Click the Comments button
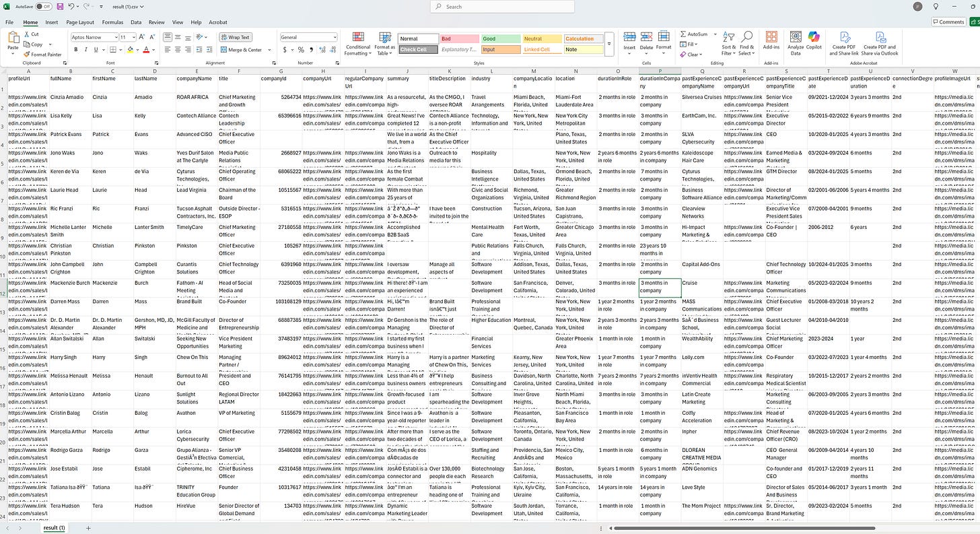Screen dimensions: 980x534 (948, 22)
